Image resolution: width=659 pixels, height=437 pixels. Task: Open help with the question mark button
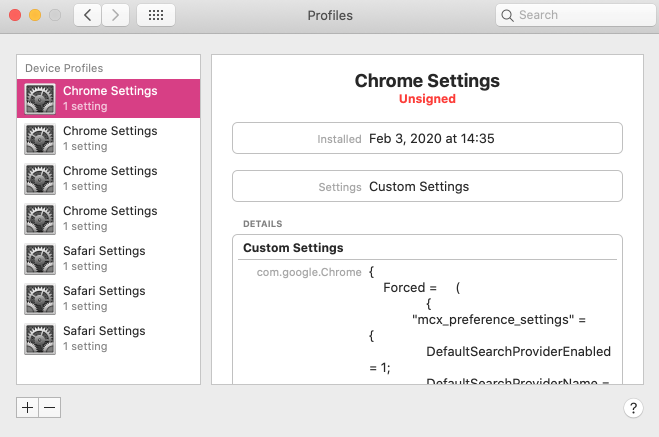(633, 408)
